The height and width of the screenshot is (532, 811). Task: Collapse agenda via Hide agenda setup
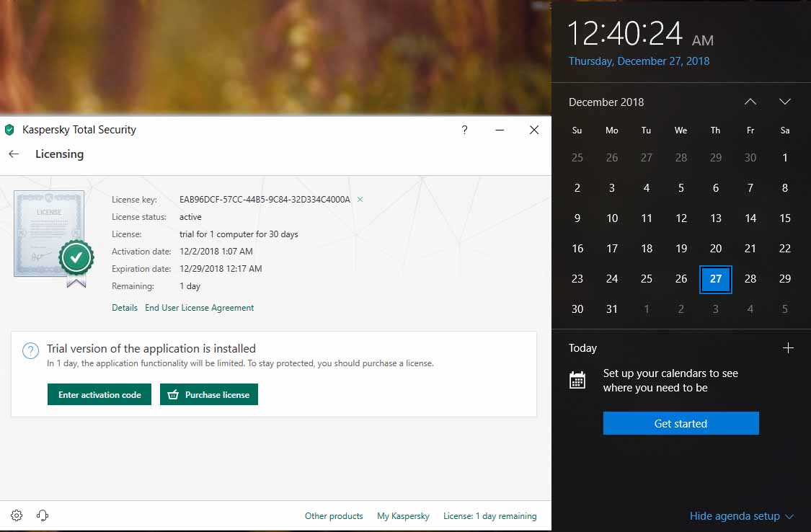[x=741, y=516]
